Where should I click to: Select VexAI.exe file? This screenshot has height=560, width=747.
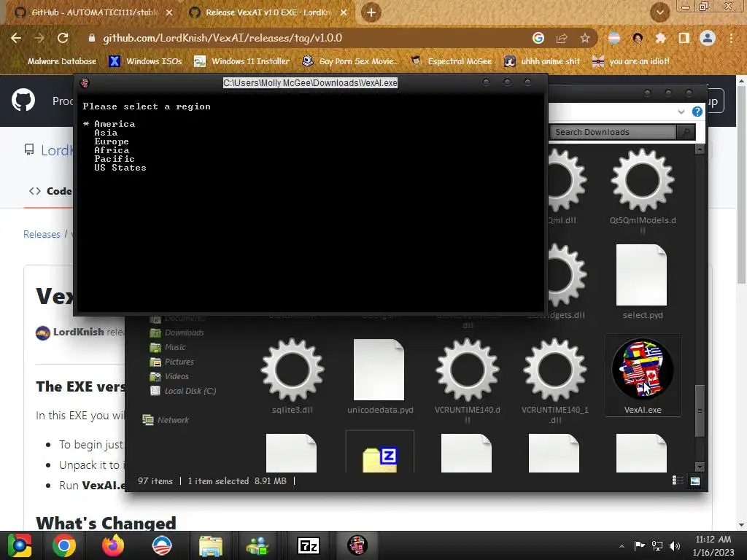click(643, 376)
